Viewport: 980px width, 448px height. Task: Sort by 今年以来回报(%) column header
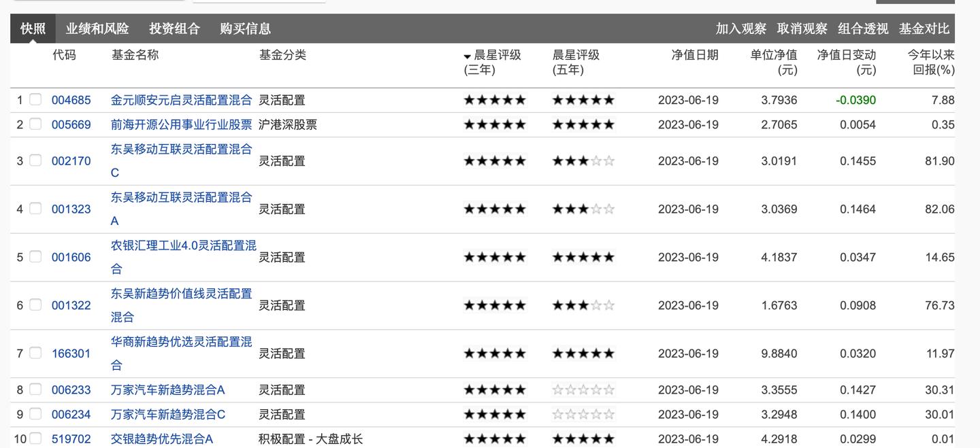coord(932,62)
